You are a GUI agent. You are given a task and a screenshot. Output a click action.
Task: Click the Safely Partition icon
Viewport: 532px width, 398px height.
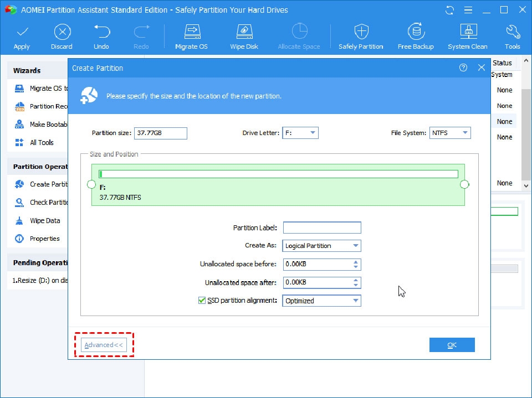click(x=361, y=35)
